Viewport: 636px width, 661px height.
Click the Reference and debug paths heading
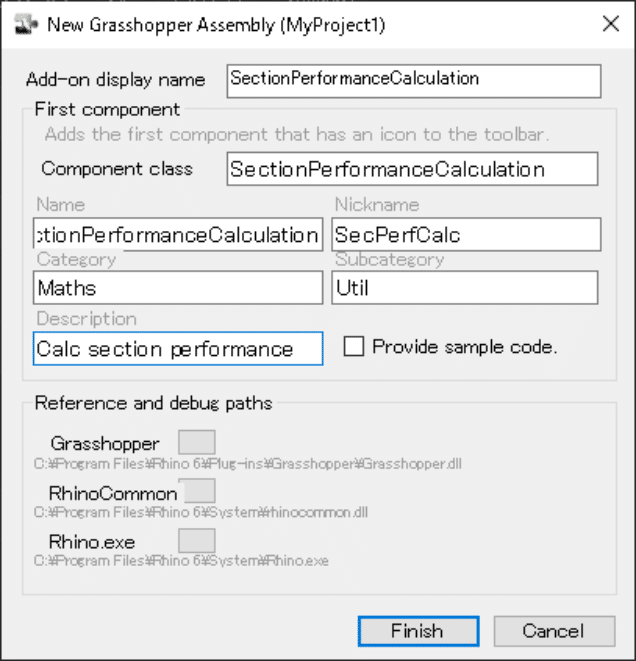[153, 404]
